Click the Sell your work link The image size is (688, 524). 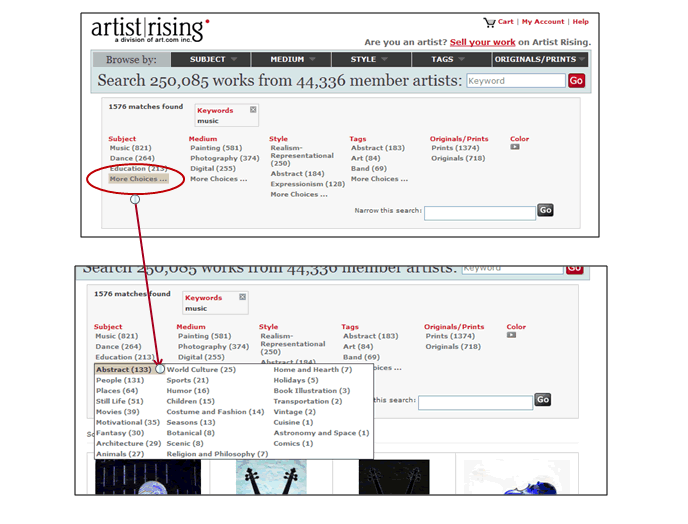[x=483, y=42]
